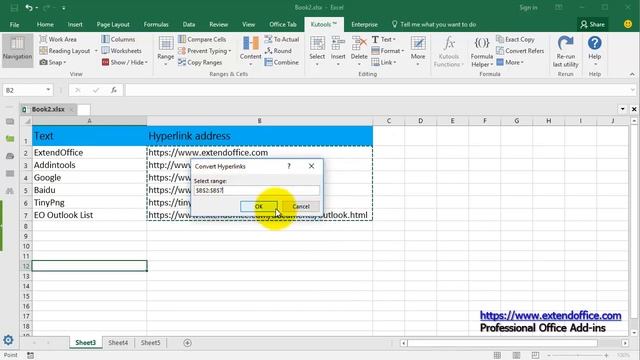This screenshot has height=360, width=640.
Task: Click Convert Refers
Action: [520, 51]
